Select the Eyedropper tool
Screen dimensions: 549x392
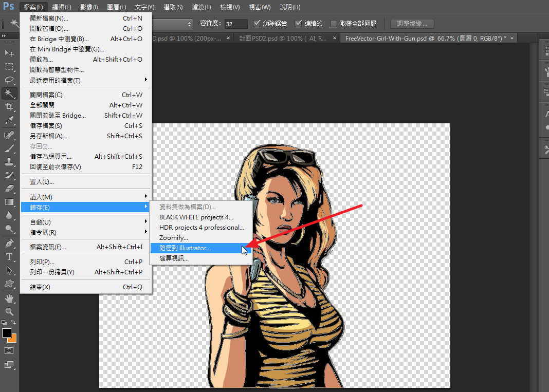pyautogui.click(x=9, y=120)
